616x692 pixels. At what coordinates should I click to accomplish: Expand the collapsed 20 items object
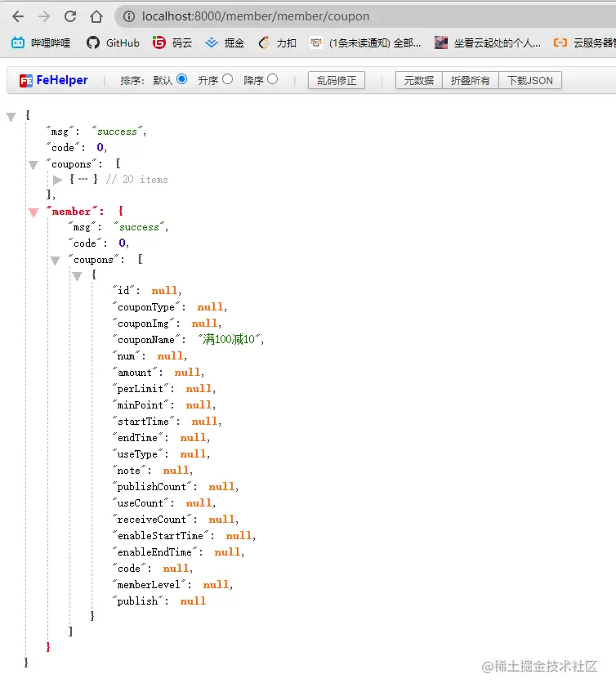tap(57, 180)
